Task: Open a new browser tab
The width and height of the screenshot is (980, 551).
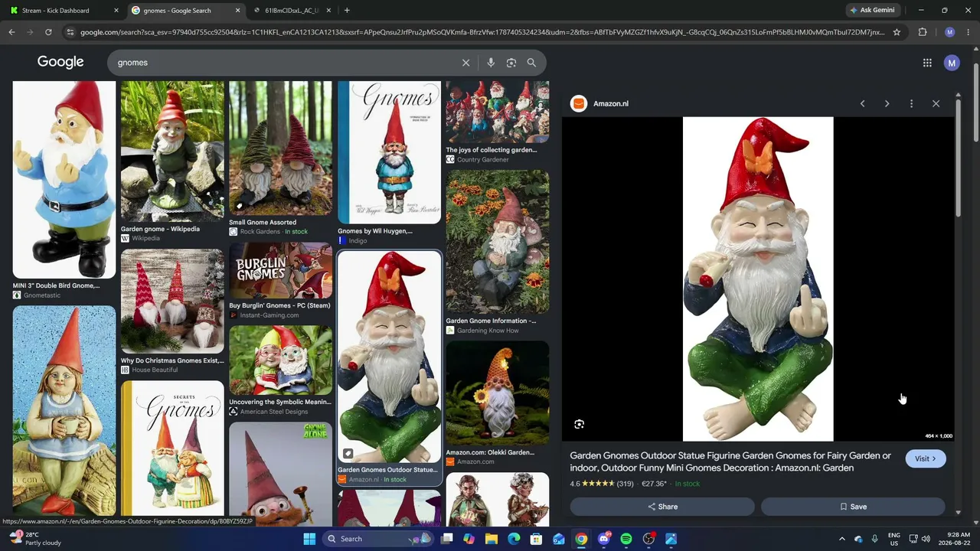Action: [x=347, y=11]
